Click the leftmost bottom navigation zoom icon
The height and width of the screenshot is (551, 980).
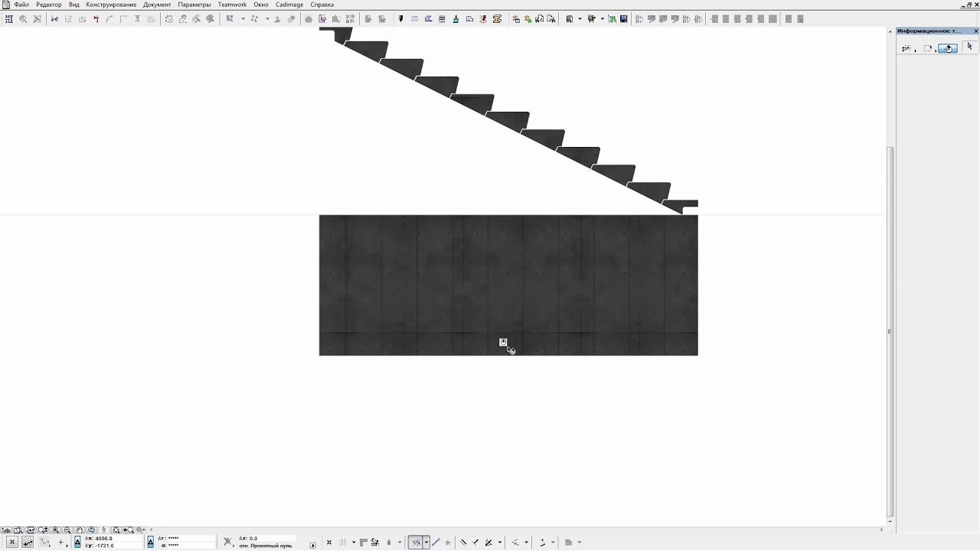7,530
